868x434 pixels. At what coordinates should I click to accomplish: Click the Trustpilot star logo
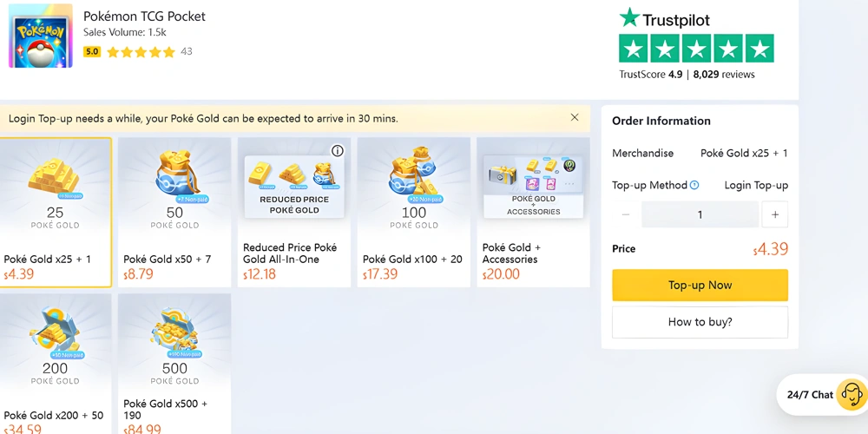pos(629,18)
